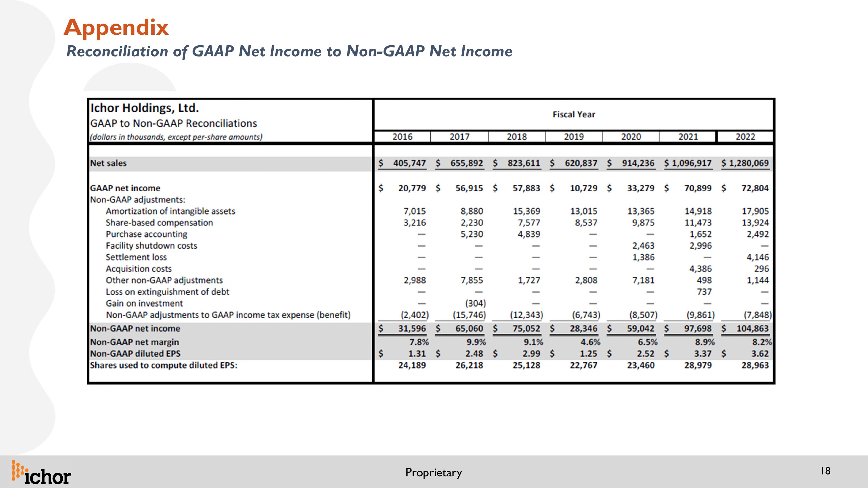Click Facility shutdown costs label
The height and width of the screenshot is (488, 868).
coord(151,246)
